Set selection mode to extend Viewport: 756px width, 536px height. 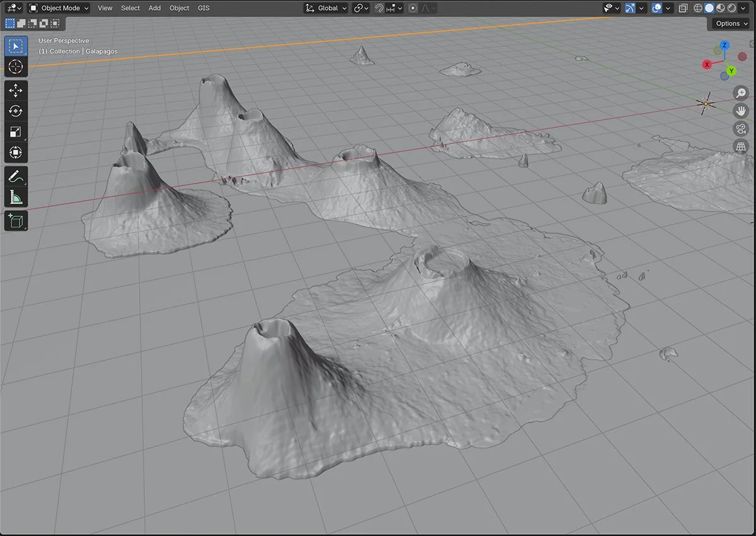click(x=21, y=23)
